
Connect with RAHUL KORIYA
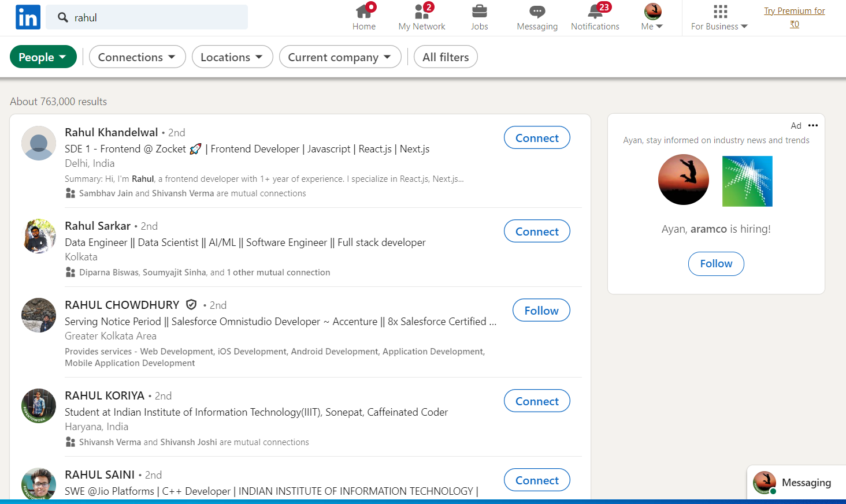coord(537,401)
